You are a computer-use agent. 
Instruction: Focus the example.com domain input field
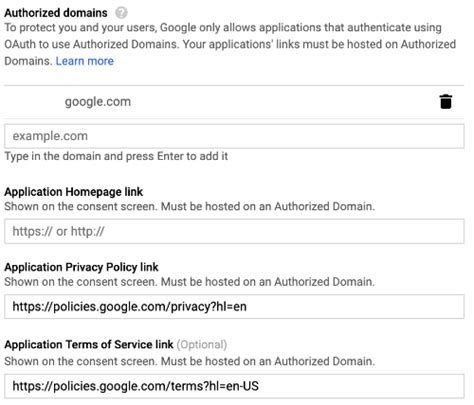pyautogui.click(x=234, y=136)
